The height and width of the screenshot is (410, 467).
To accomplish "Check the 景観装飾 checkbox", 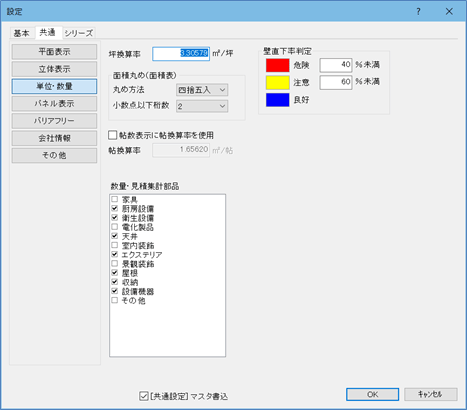I will pos(115,264).
